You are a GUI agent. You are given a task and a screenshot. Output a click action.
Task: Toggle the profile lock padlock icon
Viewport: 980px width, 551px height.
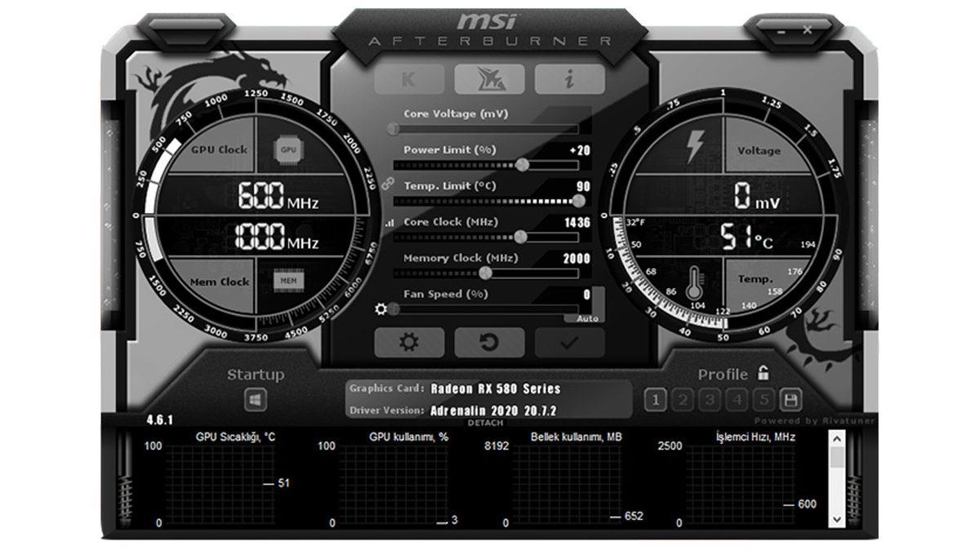point(763,374)
